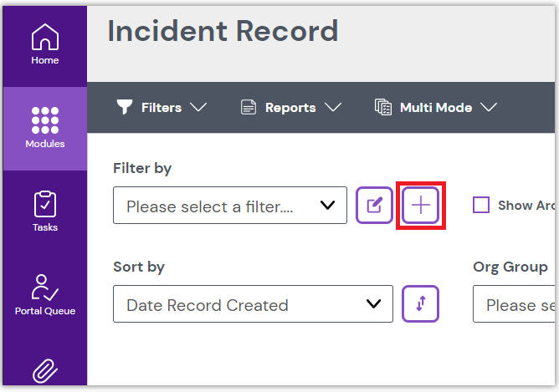The width and height of the screenshot is (559, 392).
Task: Expand the Multi Mode menu chevron
Action: 490,108
